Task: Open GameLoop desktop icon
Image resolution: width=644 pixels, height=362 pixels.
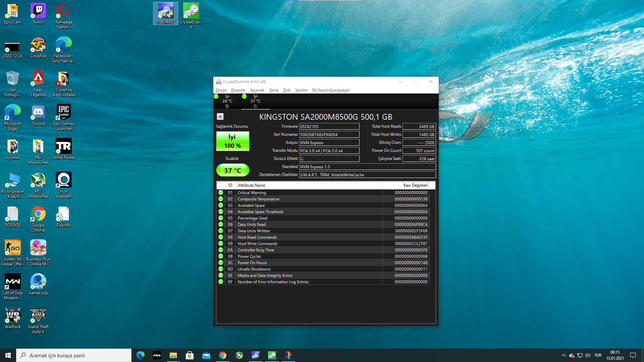Action: point(38,285)
